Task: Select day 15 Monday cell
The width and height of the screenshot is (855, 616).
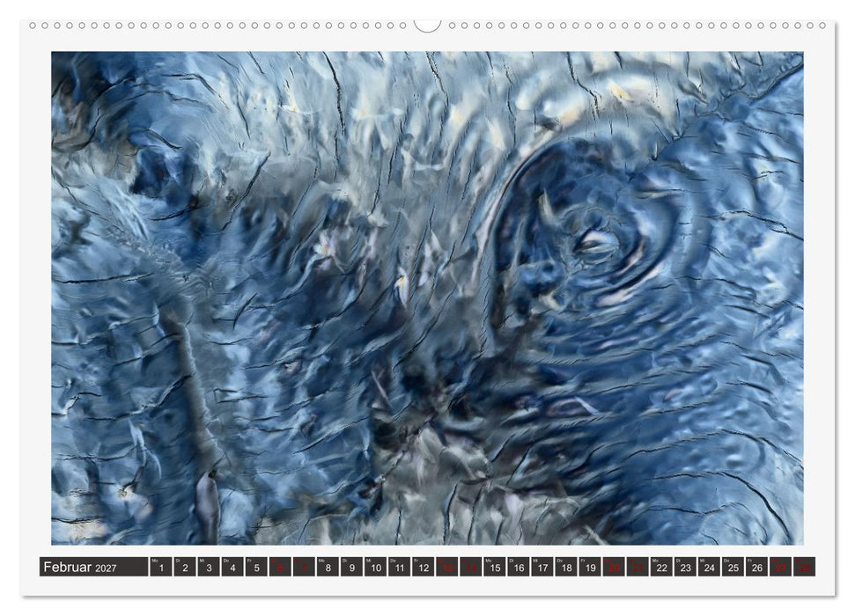Action: 495,567
